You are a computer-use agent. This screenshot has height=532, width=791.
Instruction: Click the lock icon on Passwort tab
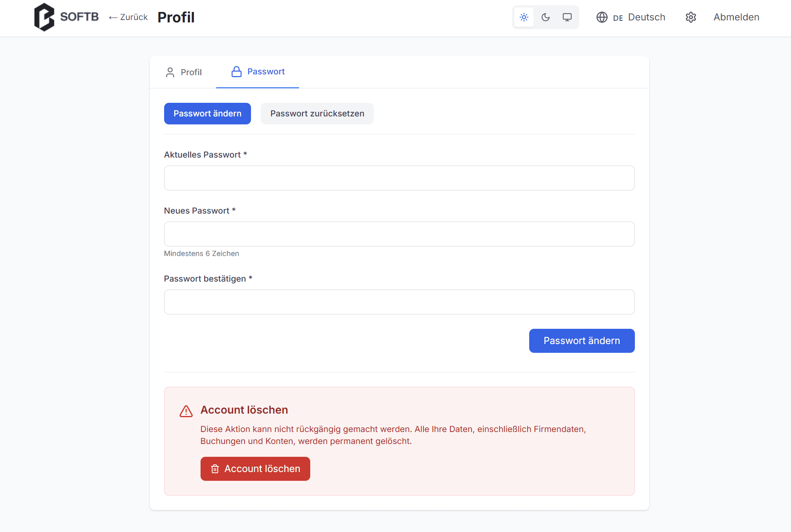pyautogui.click(x=237, y=72)
